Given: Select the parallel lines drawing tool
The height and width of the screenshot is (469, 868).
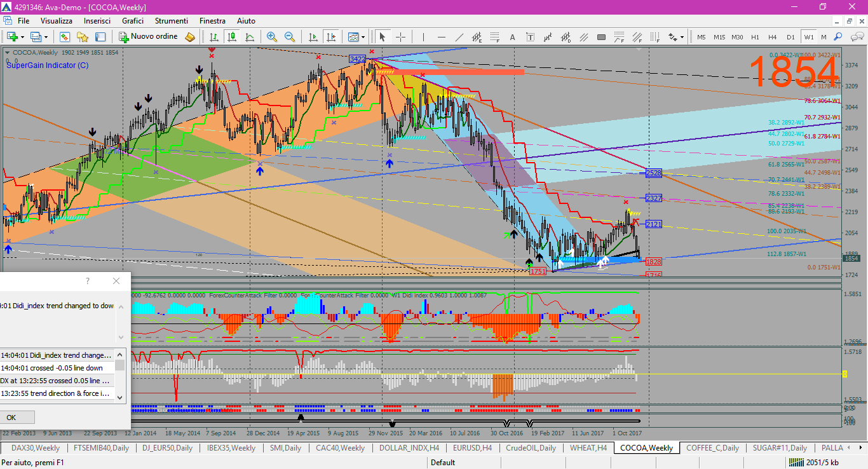Looking at the screenshot, I should [583, 37].
